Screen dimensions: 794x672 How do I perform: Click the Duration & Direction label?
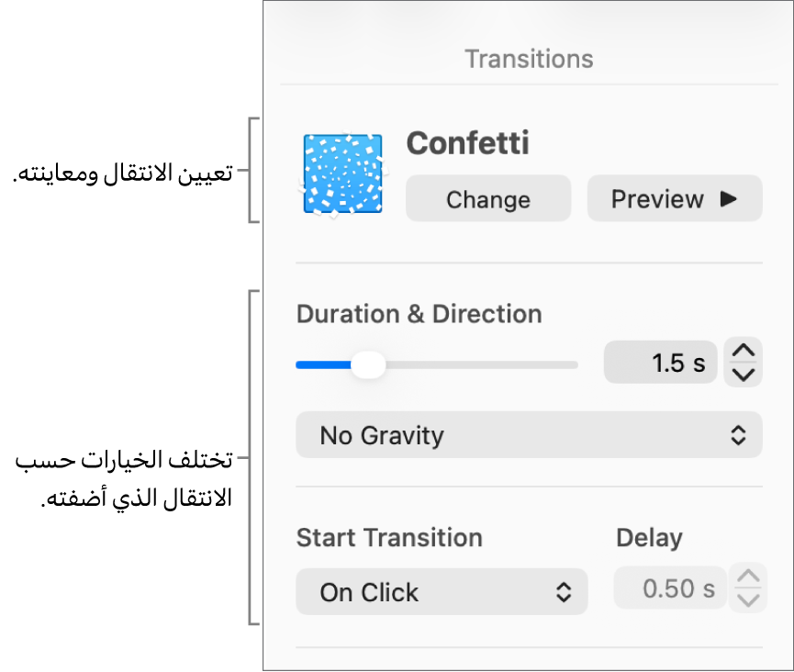(x=419, y=314)
